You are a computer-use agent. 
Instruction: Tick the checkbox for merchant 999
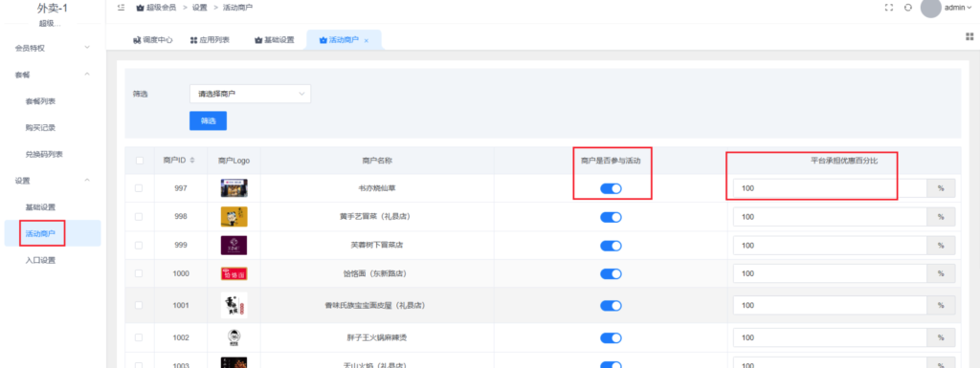139,245
